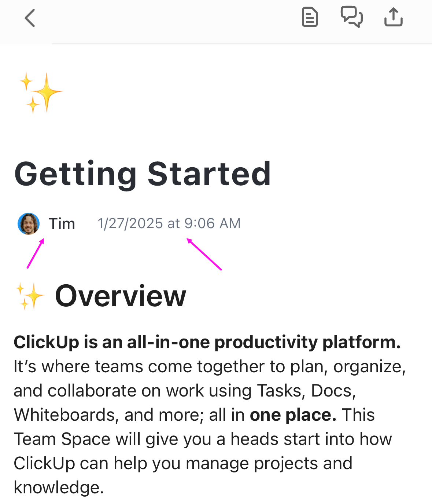432x504 pixels.
Task: Collapse the Overview section heading
Action: click(x=121, y=296)
